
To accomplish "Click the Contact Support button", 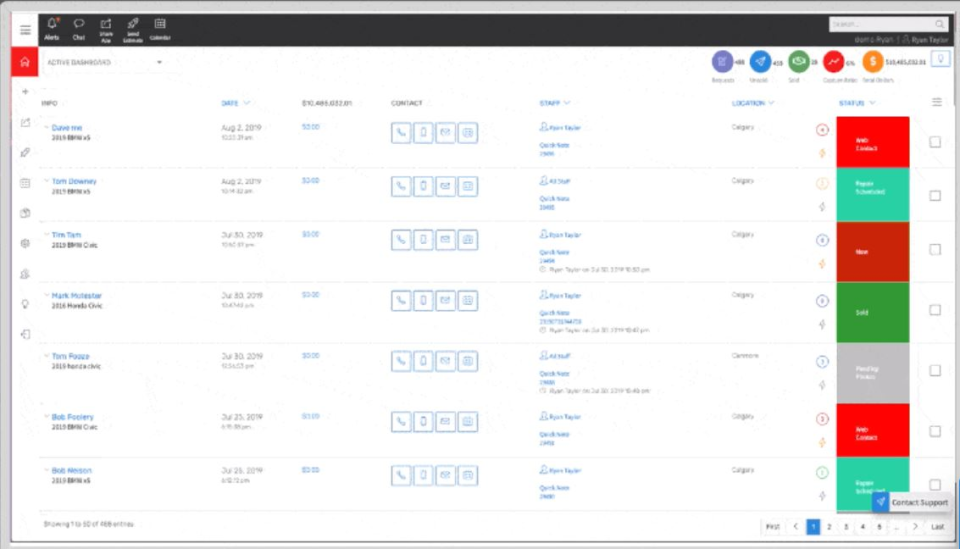I will point(912,502).
